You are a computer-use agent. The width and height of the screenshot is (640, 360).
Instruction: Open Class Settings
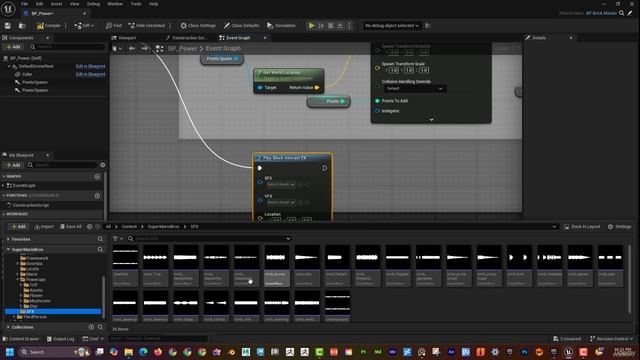(198, 26)
